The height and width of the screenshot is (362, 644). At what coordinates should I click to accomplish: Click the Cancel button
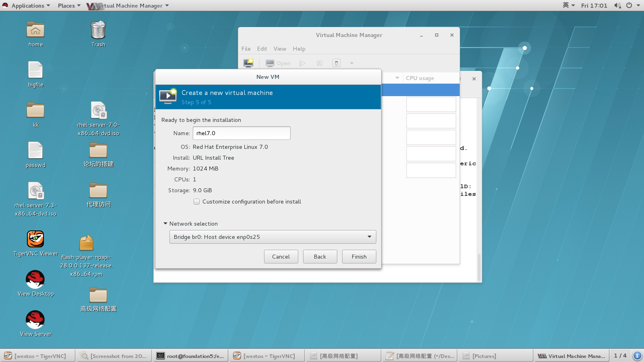[281, 257]
